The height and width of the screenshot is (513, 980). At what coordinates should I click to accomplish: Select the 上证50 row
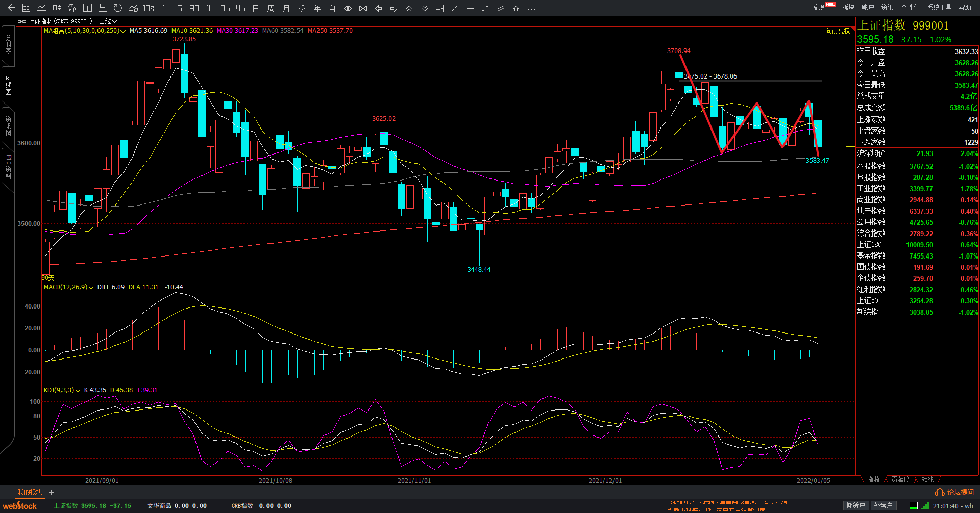coord(917,301)
